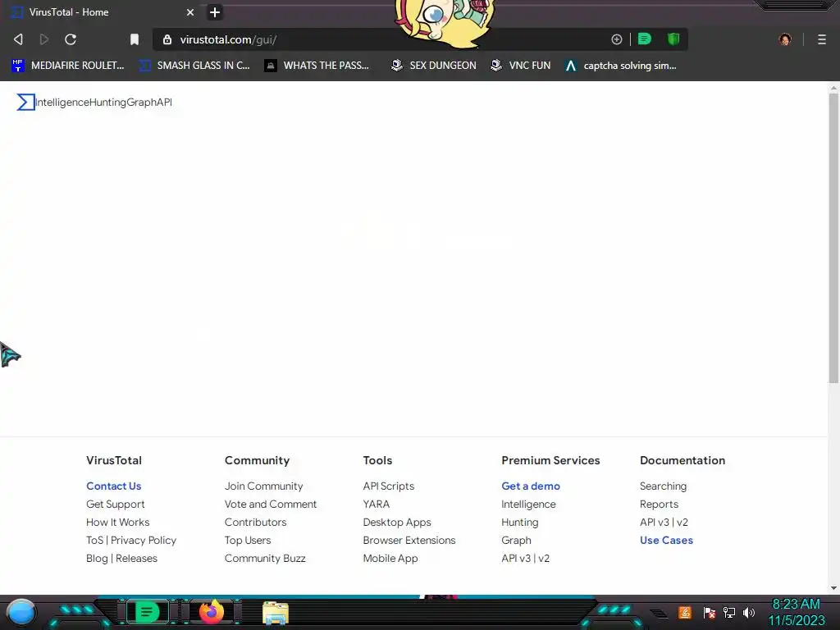Screen dimensions: 840x630
Task: Open Intelligence link under Premium Services
Action: (528, 504)
